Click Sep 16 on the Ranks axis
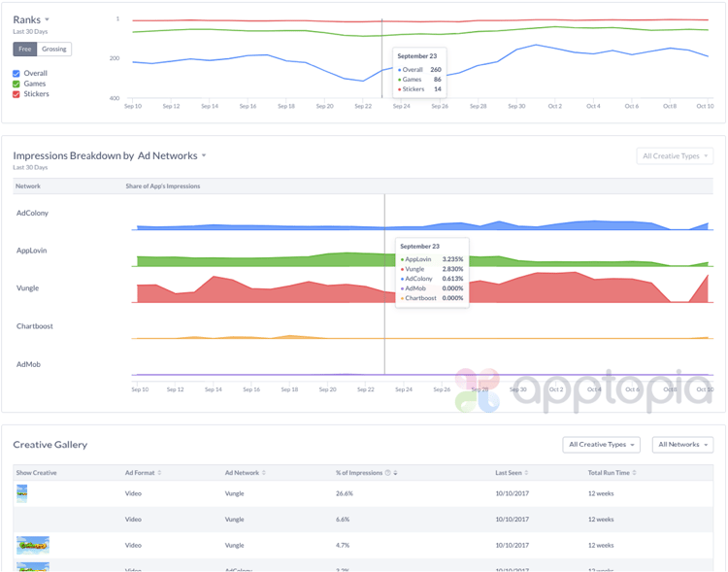Viewport: 728px width, 572px height. coord(248,106)
